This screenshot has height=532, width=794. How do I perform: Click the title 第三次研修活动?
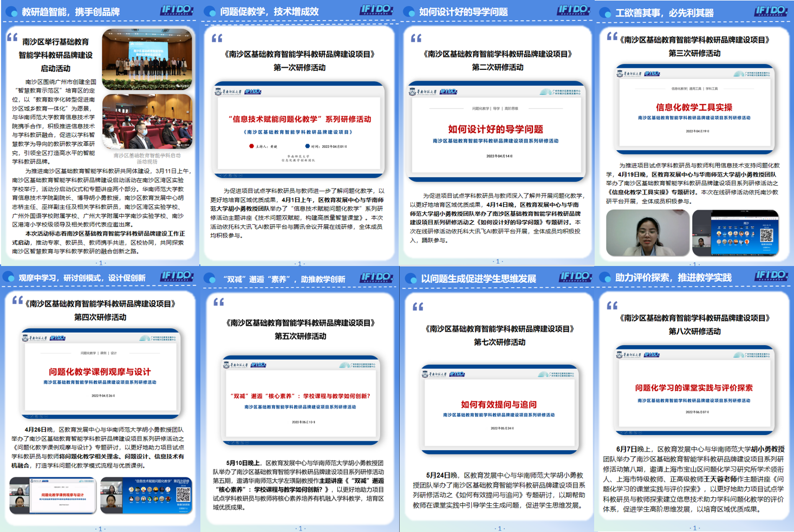click(x=694, y=53)
